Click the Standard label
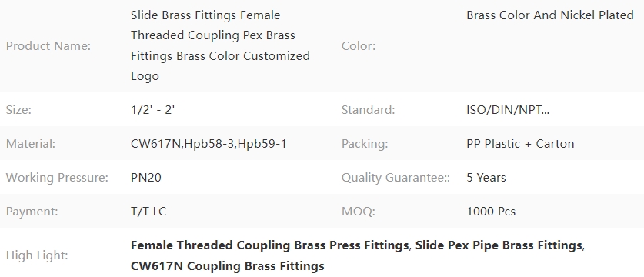 (x=368, y=110)
